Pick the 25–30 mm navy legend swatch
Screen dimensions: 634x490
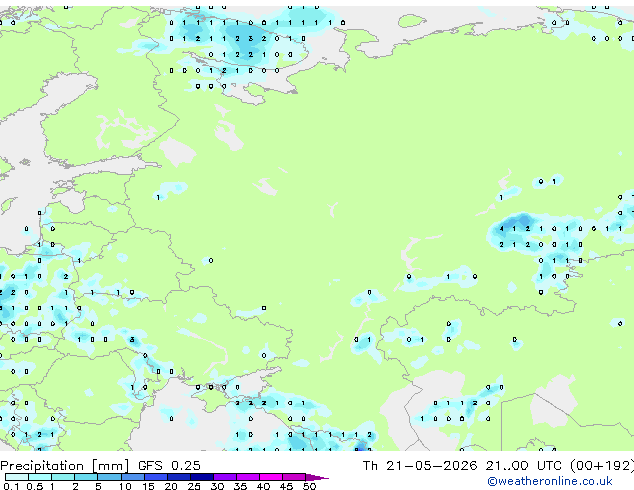(x=202, y=477)
